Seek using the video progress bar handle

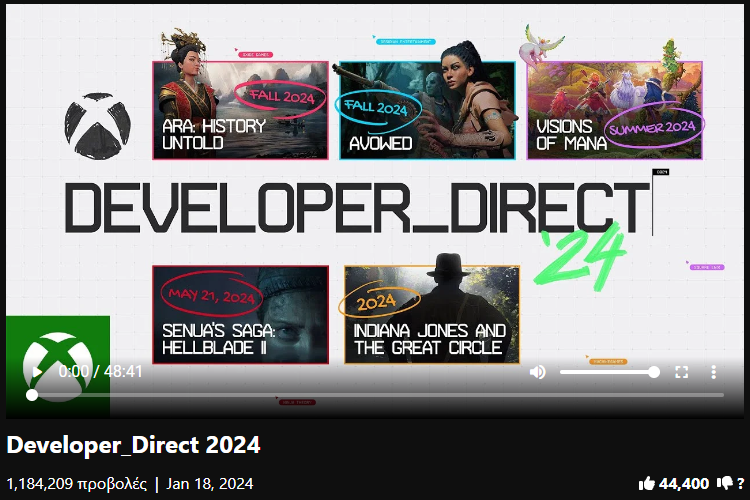(32, 395)
